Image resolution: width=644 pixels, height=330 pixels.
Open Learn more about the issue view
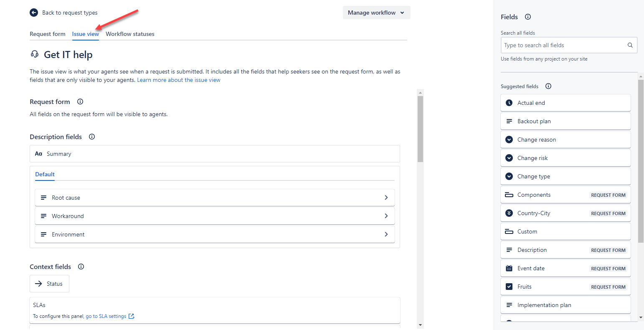[x=178, y=80]
